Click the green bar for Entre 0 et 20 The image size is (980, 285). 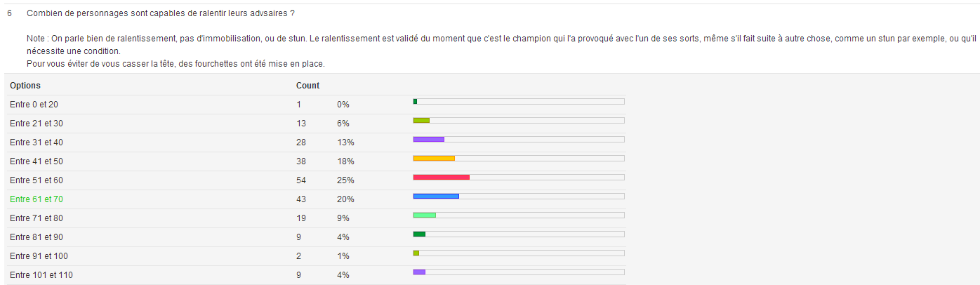click(x=415, y=102)
